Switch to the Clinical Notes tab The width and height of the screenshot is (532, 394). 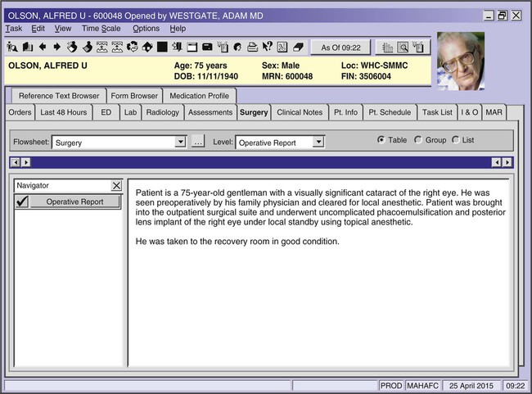pyautogui.click(x=300, y=112)
